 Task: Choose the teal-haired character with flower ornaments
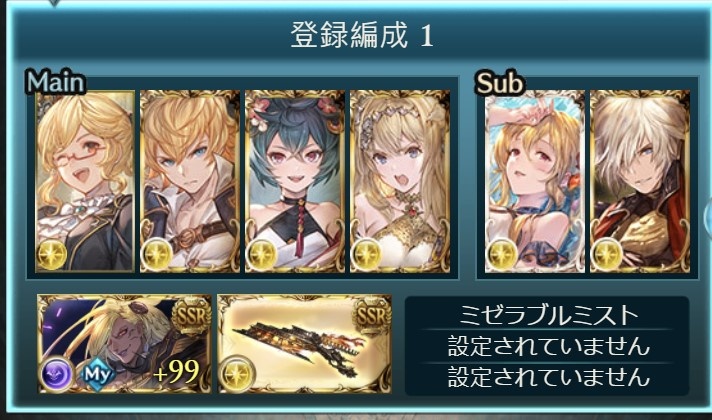pos(295,181)
